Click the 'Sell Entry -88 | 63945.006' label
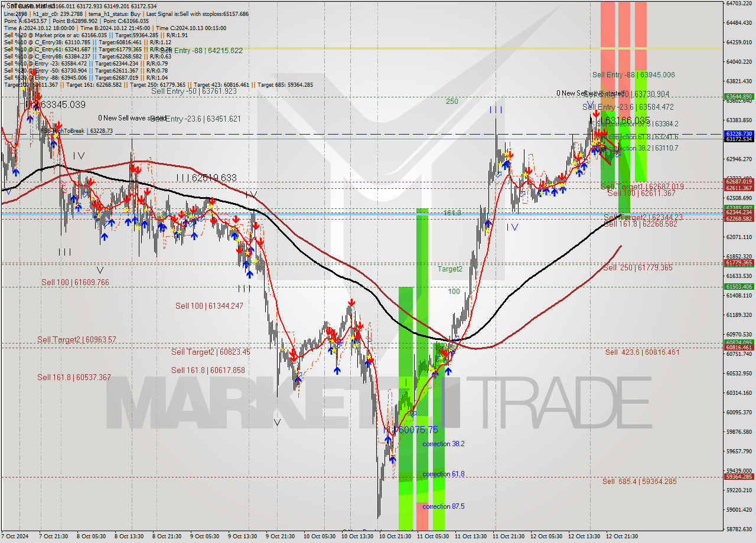The width and height of the screenshot is (756, 543). click(x=633, y=75)
